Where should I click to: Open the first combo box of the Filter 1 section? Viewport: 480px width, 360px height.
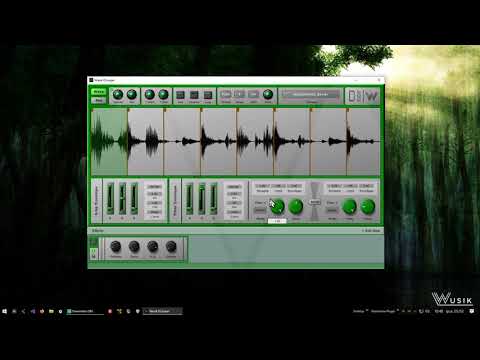click(262, 186)
